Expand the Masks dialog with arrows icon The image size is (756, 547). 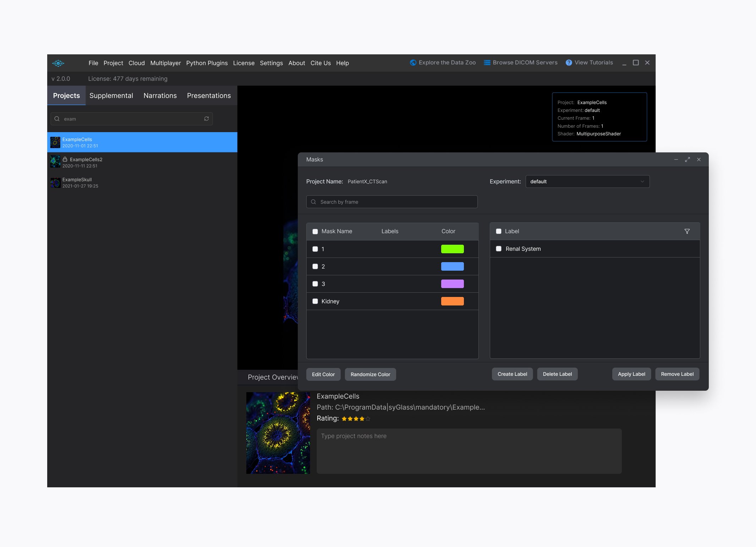[687, 159]
